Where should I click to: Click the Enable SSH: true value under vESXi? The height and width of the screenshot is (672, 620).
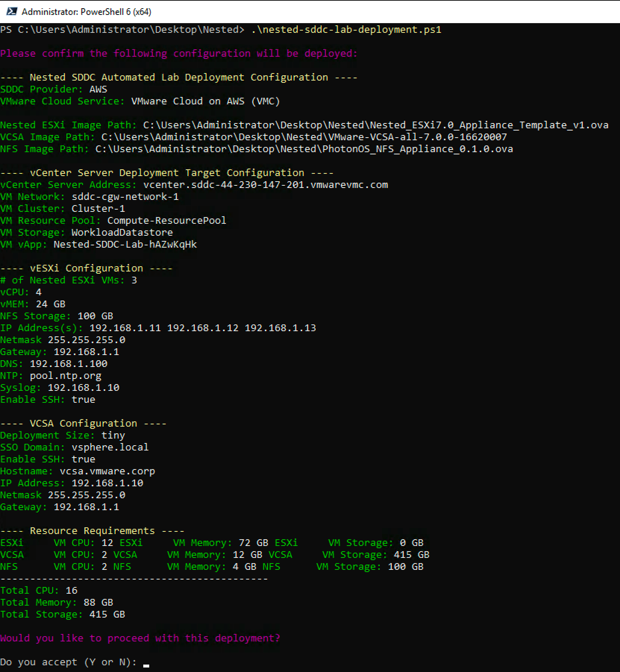click(84, 399)
